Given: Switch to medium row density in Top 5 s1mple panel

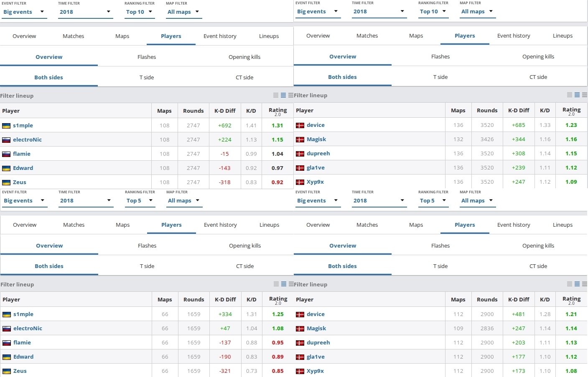Looking at the screenshot, I should click(x=284, y=284).
